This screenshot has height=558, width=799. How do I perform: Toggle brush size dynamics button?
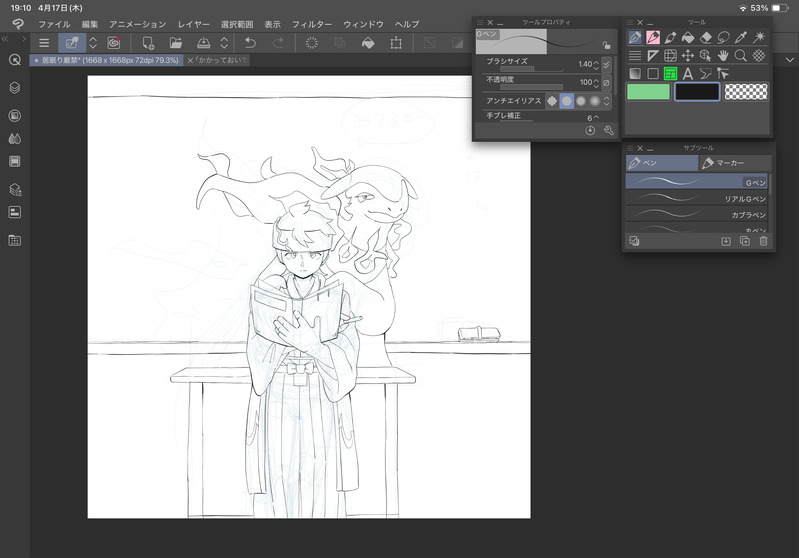[x=606, y=64]
